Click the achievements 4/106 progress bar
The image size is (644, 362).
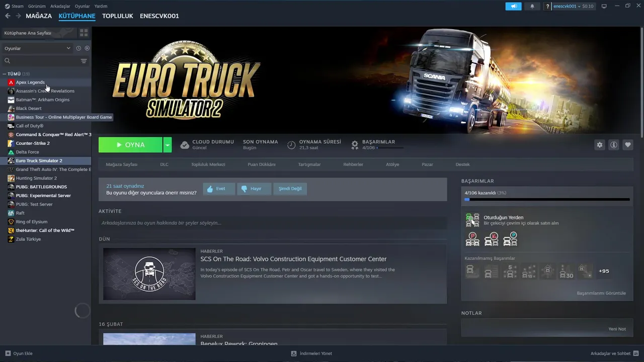[x=547, y=200]
